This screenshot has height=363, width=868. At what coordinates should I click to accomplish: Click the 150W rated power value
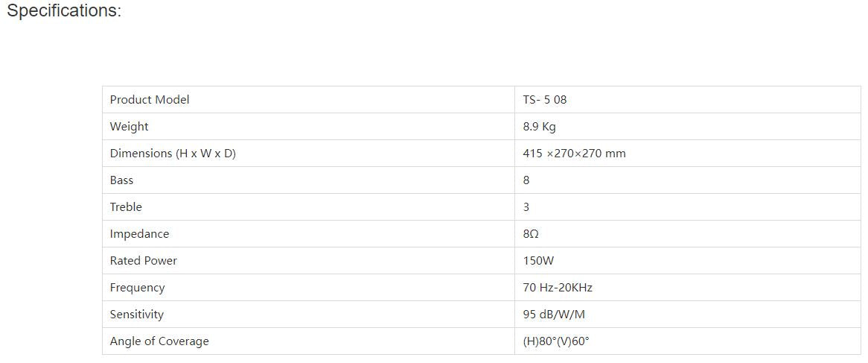(x=538, y=261)
